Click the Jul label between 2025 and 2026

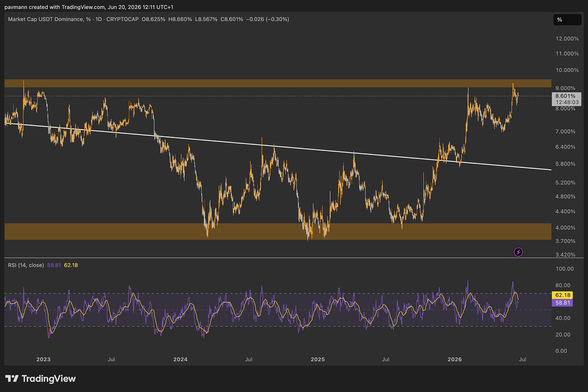(x=386, y=359)
